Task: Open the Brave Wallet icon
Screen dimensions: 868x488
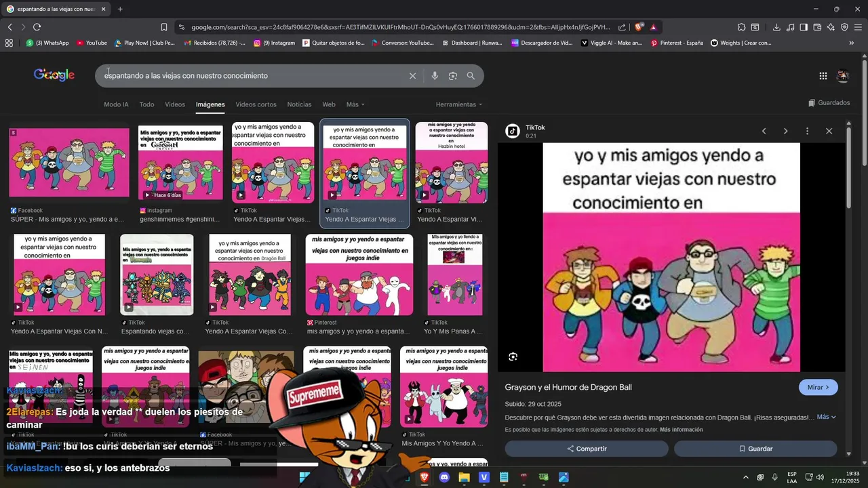Action: (817, 27)
